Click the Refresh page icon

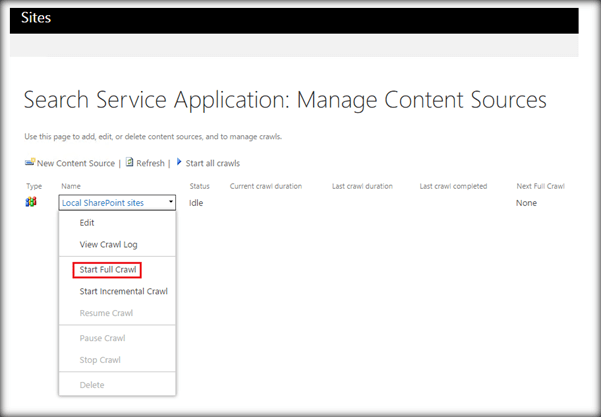coord(130,162)
